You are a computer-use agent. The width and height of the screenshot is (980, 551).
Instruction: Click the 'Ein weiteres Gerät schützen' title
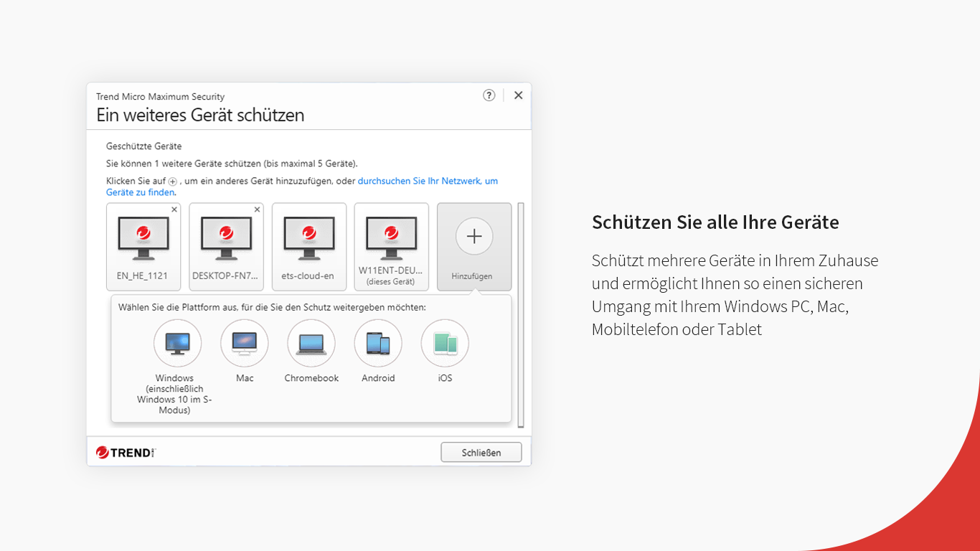(200, 115)
